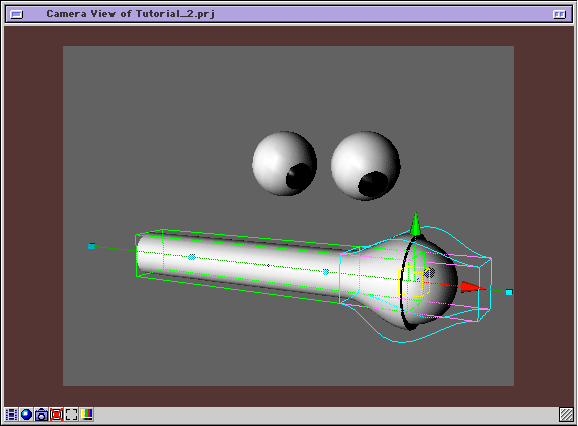
Task: Click the right eyeball sphere
Action: [365, 166]
